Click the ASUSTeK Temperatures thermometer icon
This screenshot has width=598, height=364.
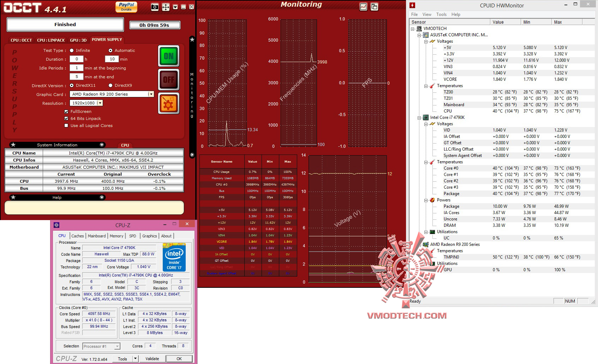[432, 86]
